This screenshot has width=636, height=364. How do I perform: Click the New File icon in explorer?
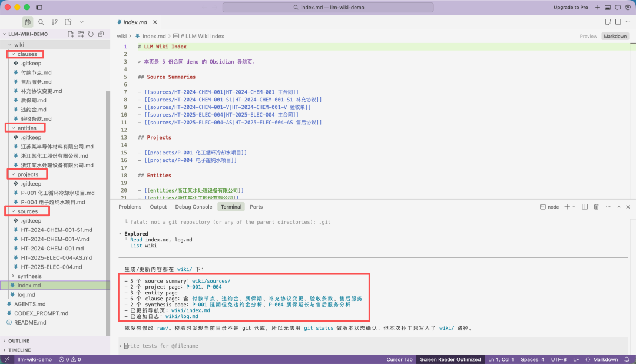(x=71, y=34)
